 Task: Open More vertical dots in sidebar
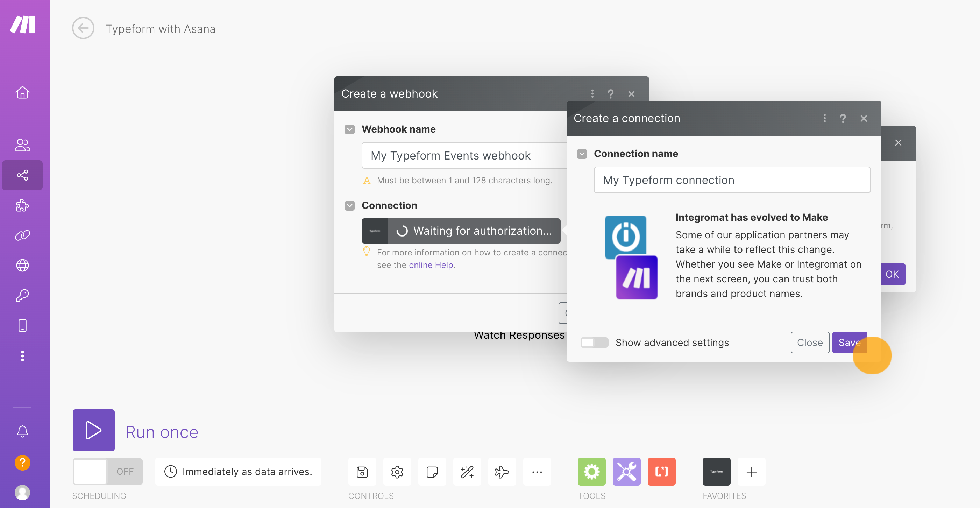tap(22, 356)
